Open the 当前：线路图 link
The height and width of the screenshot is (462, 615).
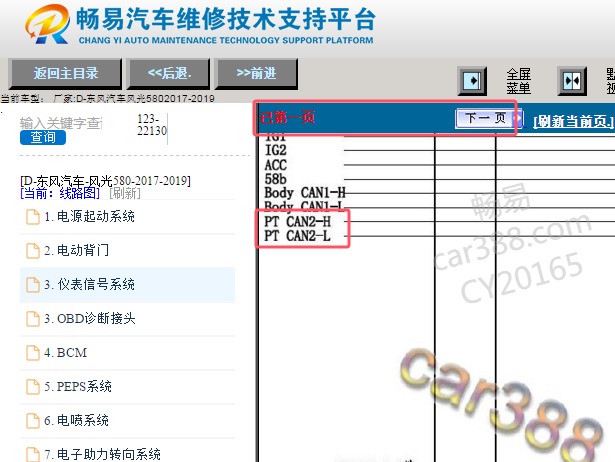(60, 193)
